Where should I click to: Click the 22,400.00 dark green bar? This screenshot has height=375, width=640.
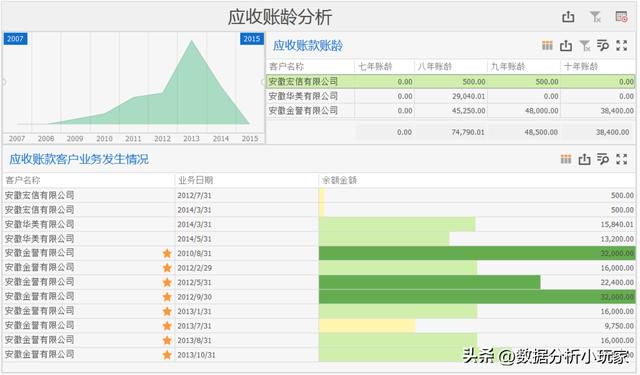430,282
